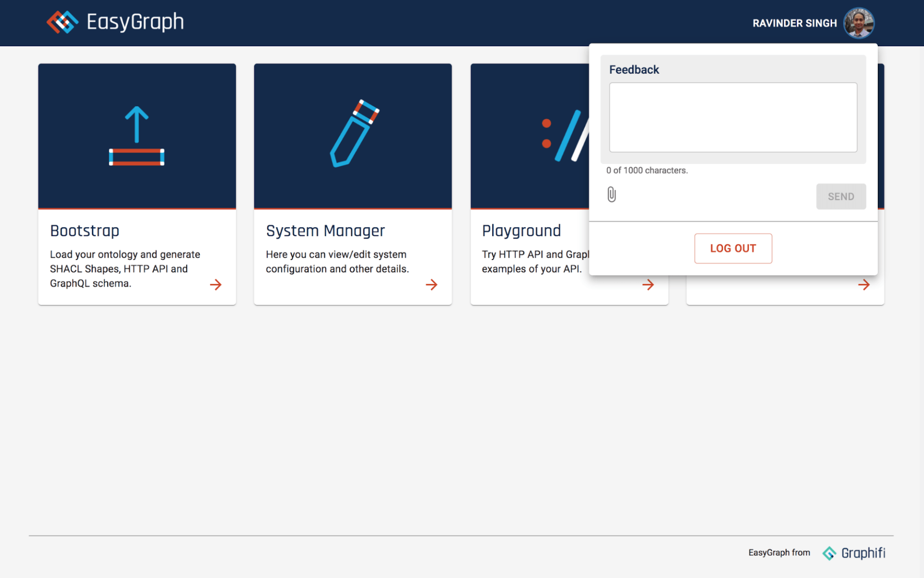Image resolution: width=924 pixels, height=578 pixels.
Task: Click inside the Feedback text area
Action: (x=733, y=118)
